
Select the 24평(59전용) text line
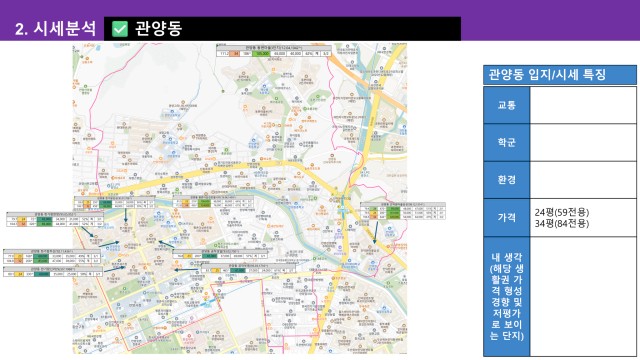pos(562,212)
